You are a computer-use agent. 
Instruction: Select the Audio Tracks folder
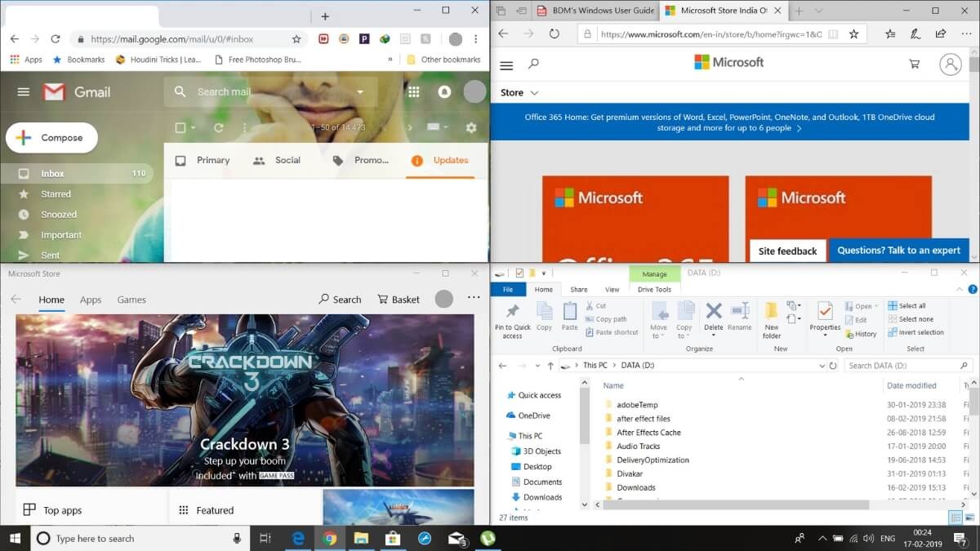tap(639, 447)
